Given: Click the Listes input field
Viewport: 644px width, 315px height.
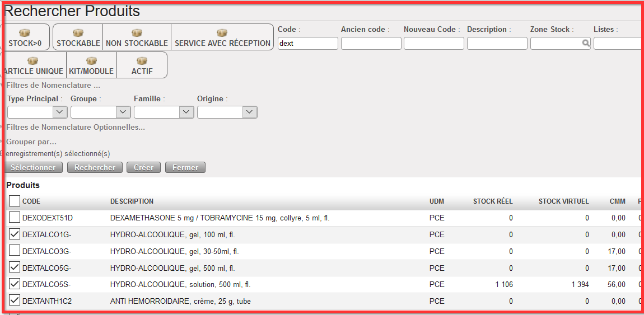Looking at the screenshot, I should 619,43.
